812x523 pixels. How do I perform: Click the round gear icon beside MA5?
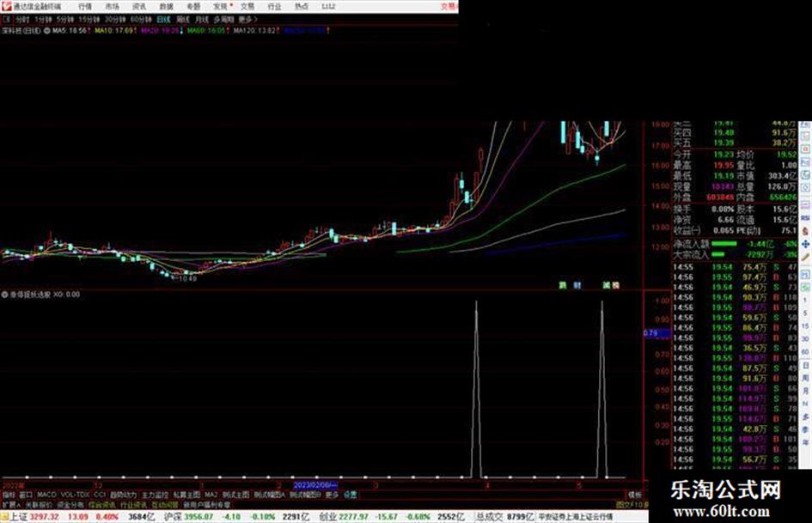click(x=47, y=31)
